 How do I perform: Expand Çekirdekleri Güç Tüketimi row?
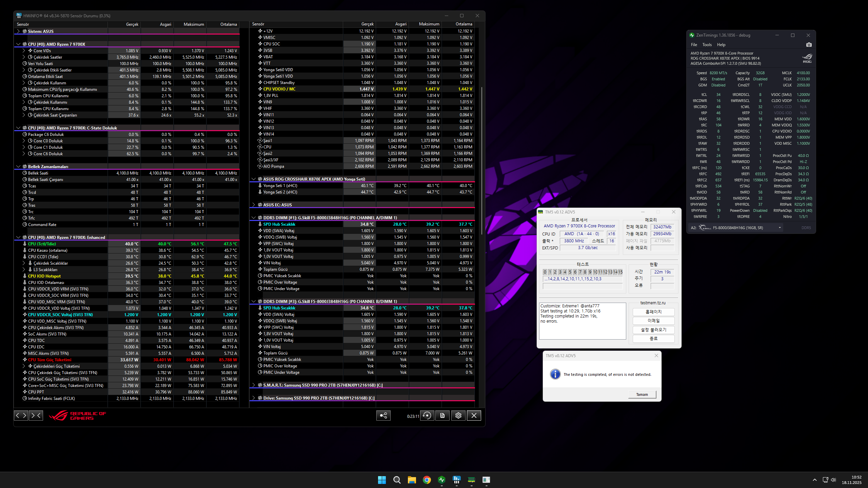click(x=24, y=366)
